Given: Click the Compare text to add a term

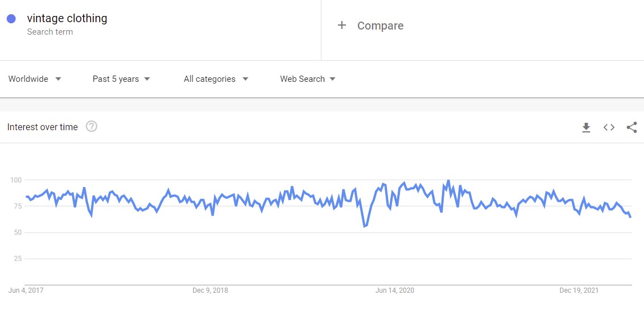Looking at the screenshot, I should [380, 26].
